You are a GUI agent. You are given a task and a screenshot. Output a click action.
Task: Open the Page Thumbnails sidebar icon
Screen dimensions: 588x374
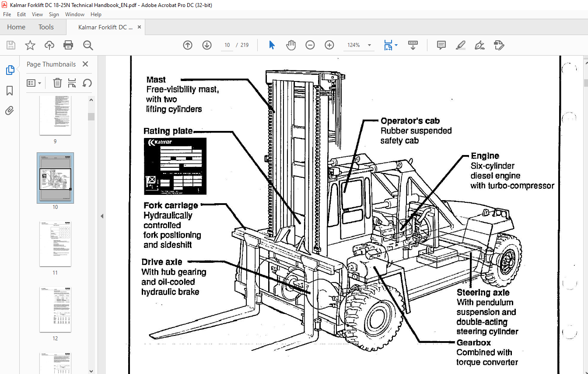pos(10,70)
